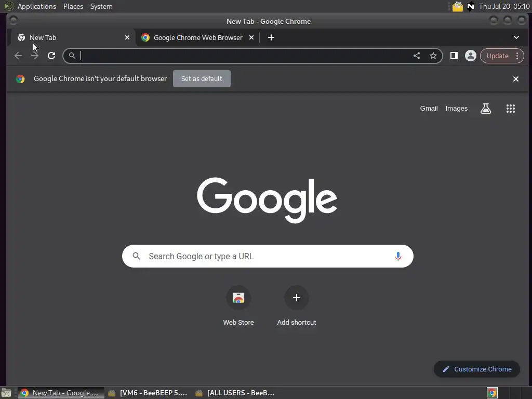Open the mail notification tray icon
Viewport: 532px width, 399px height.
pos(457,6)
